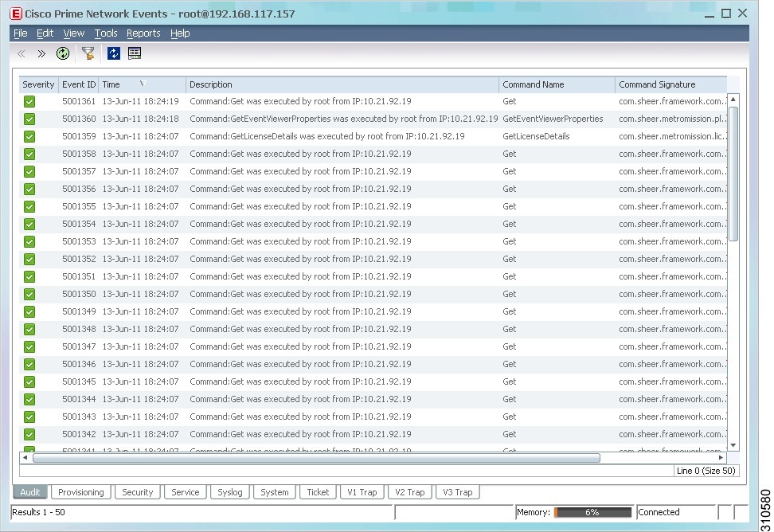Open the filter funnel icon
The height and width of the screenshot is (532, 774).
pos(88,53)
